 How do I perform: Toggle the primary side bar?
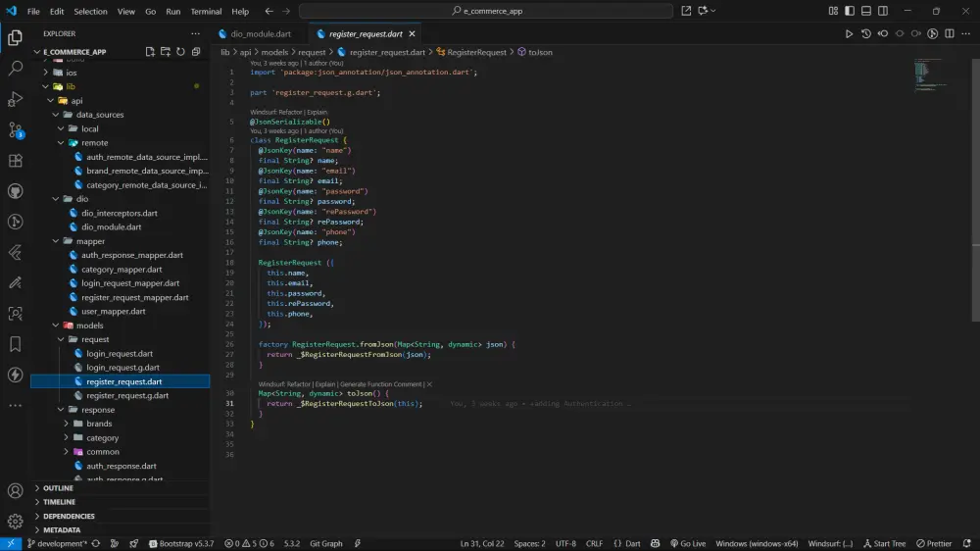(850, 11)
